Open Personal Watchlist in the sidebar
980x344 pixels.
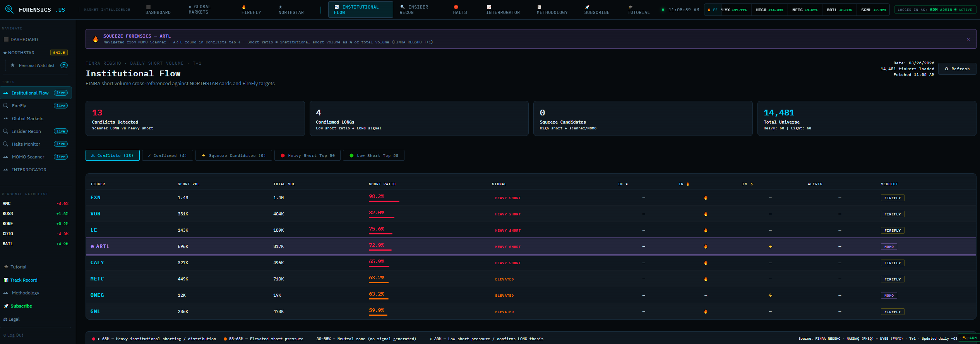click(37, 65)
